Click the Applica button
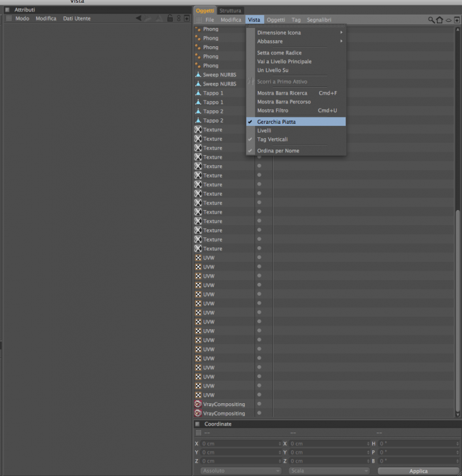Viewport: 462px width, 476px height. click(x=418, y=471)
